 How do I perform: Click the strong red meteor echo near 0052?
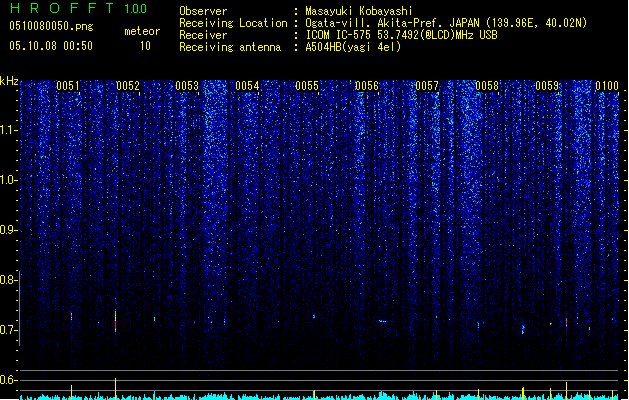coord(116,322)
